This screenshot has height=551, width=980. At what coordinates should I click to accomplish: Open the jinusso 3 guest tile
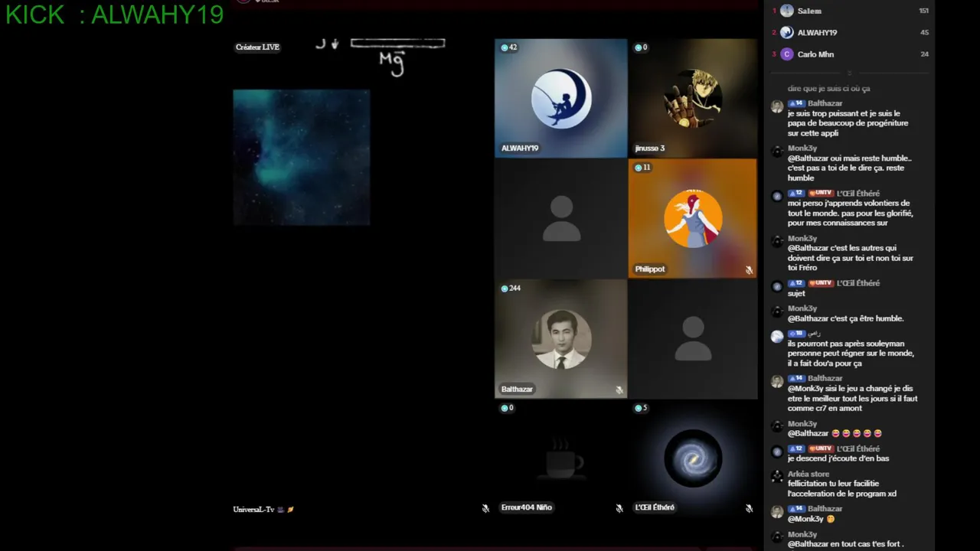tap(693, 98)
